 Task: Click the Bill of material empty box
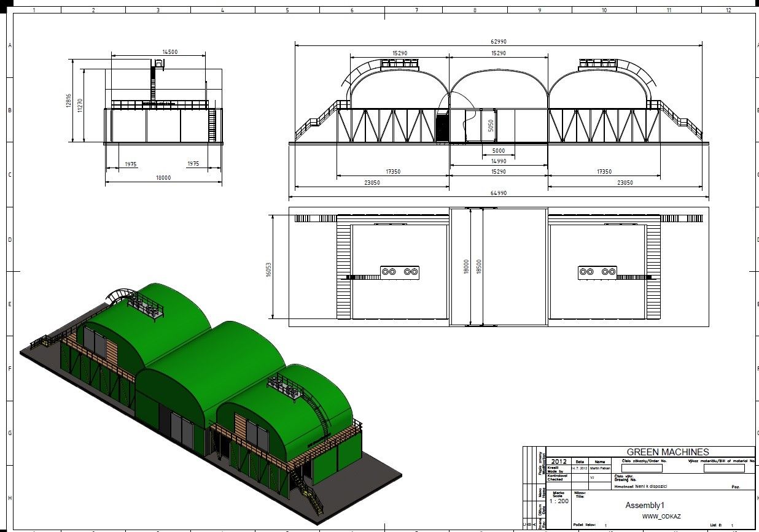coord(723,468)
